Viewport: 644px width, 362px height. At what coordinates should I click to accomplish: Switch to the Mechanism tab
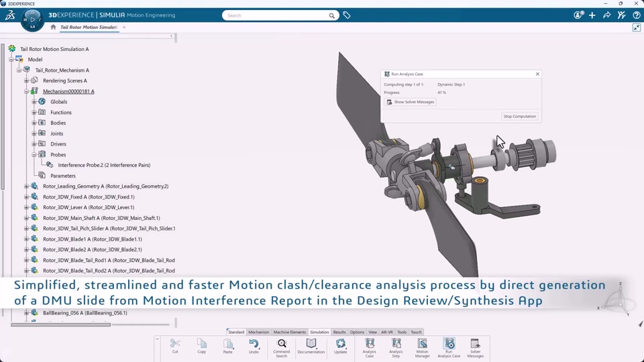(259, 332)
